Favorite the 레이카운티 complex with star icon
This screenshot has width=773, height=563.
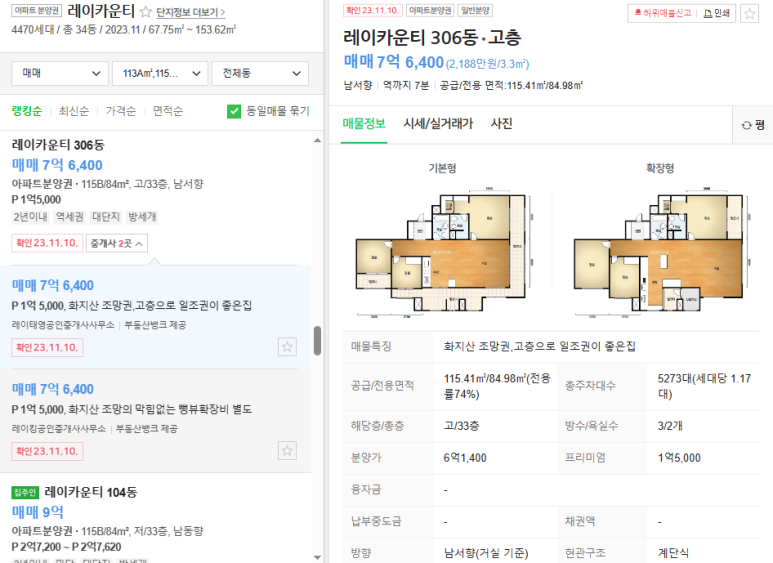click(x=145, y=12)
